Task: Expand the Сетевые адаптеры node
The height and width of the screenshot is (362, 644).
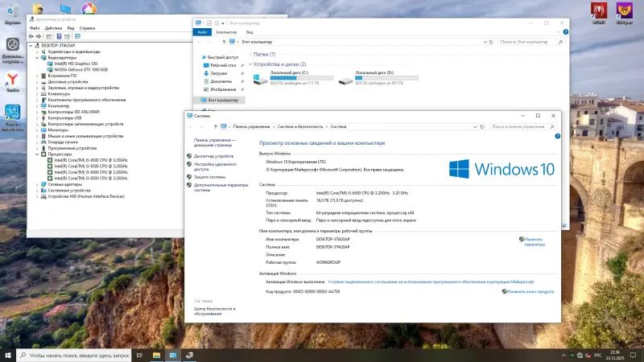Action: coord(38,184)
